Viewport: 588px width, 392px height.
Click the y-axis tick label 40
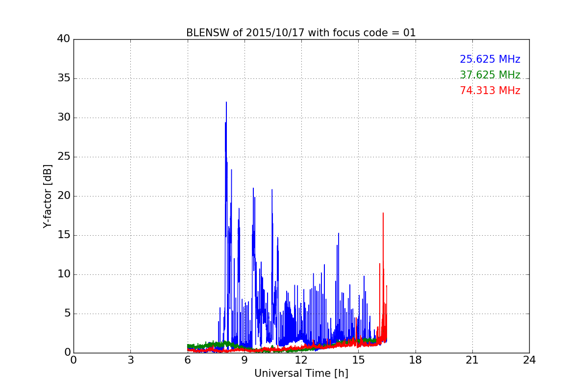pos(64,39)
